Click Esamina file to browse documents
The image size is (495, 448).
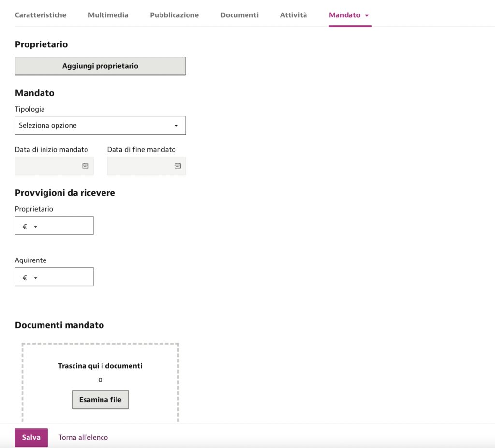100,400
